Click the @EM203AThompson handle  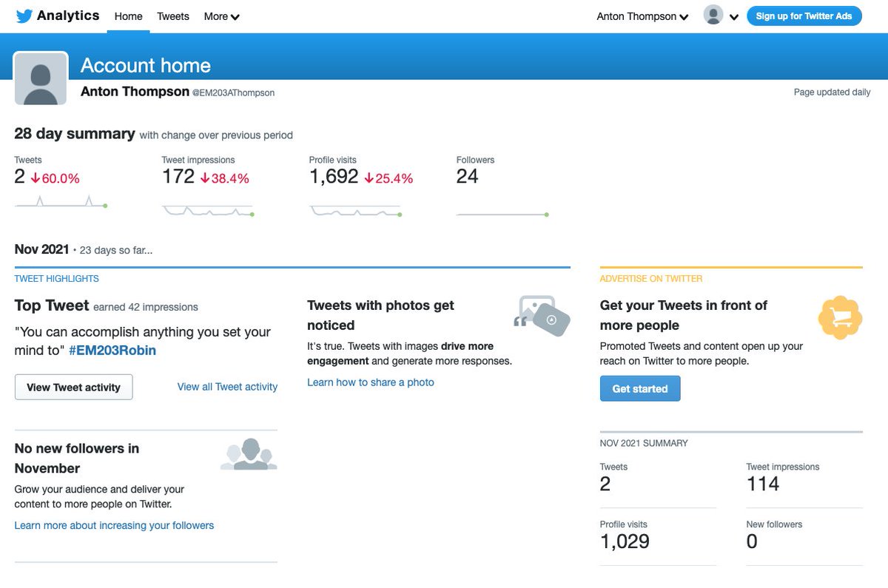click(233, 93)
